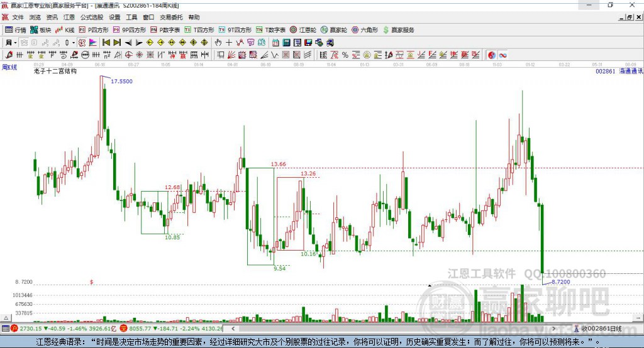This screenshot has height=348, width=644.
Task: Open the calculator icon in toolbar
Action: coord(286,43)
